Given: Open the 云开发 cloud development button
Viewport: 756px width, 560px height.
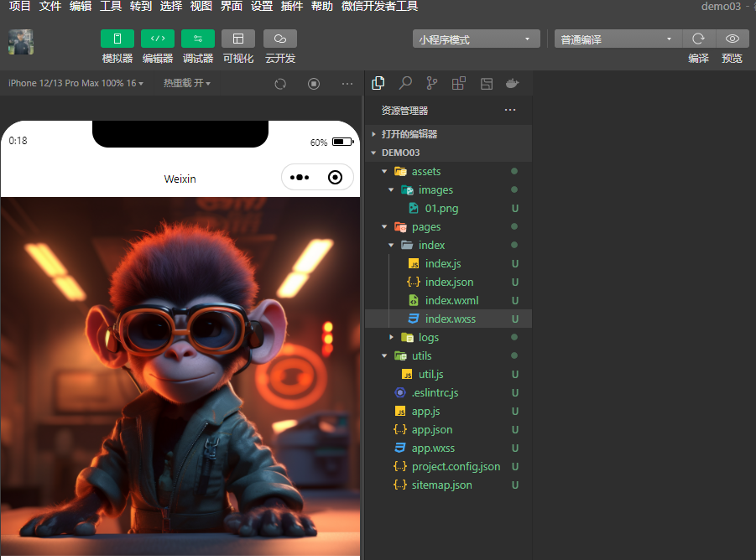Looking at the screenshot, I should click(x=280, y=39).
